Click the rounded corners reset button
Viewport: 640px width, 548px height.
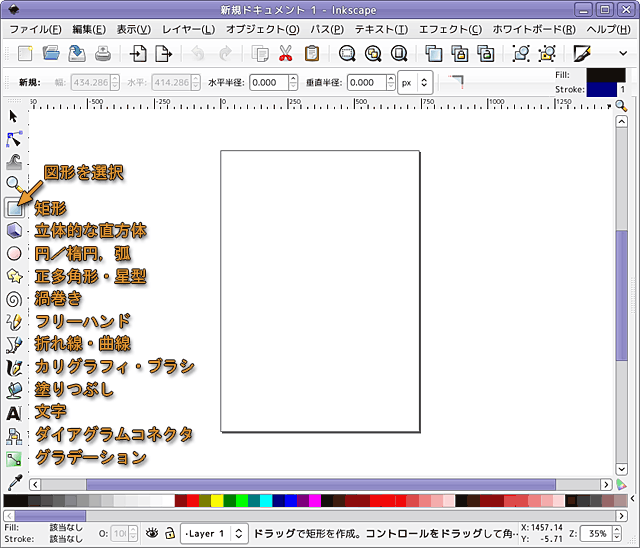click(456, 80)
